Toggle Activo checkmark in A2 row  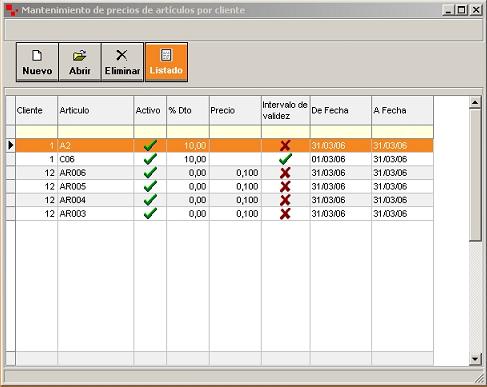point(150,146)
